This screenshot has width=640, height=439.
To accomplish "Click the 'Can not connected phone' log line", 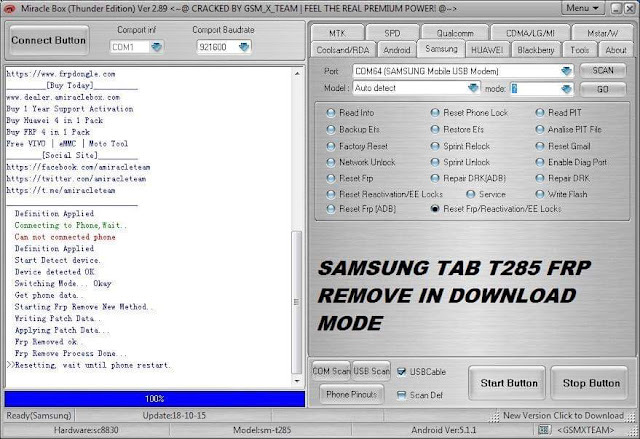I will point(65,237).
